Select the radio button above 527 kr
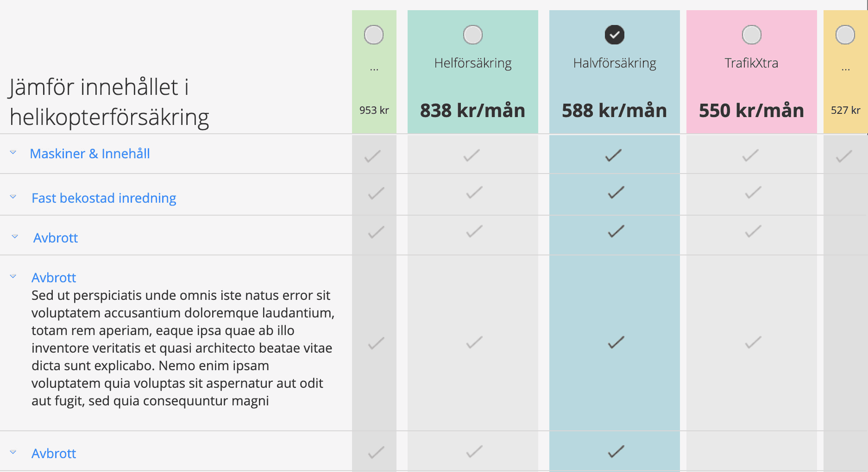The height and width of the screenshot is (472, 868). tap(845, 35)
